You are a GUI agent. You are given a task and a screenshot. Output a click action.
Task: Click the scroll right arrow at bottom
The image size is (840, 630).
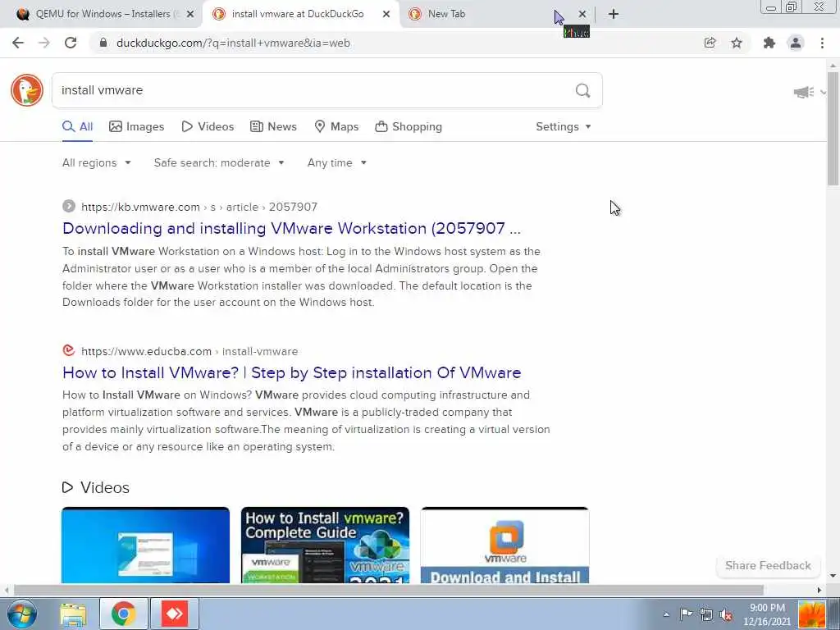819,591
